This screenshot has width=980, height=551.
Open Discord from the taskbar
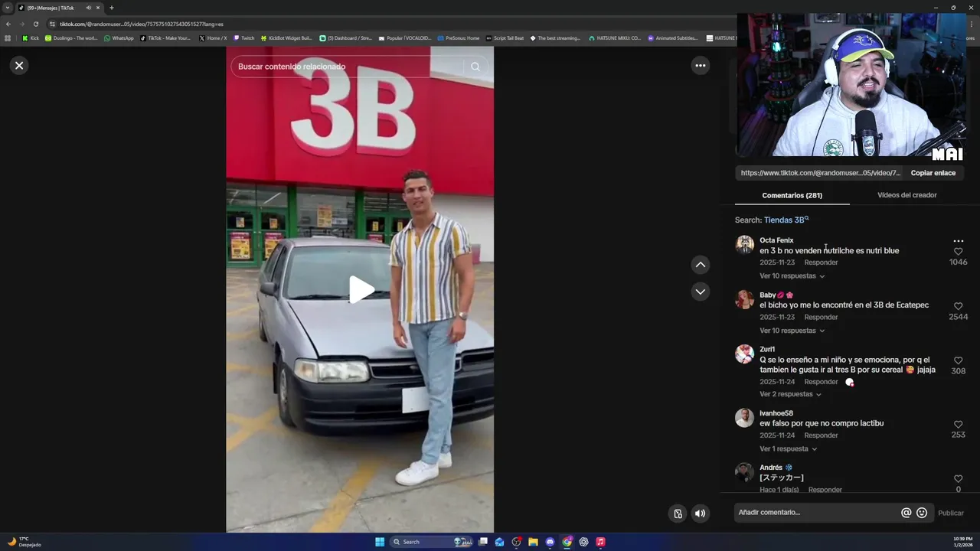pyautogui.click(x=550, y=542)
